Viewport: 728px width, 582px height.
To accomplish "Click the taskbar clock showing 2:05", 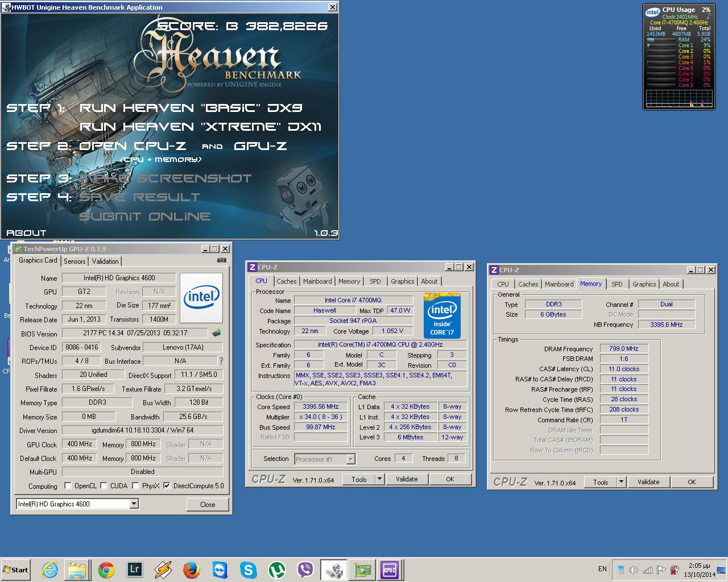I will pos(699,569).
